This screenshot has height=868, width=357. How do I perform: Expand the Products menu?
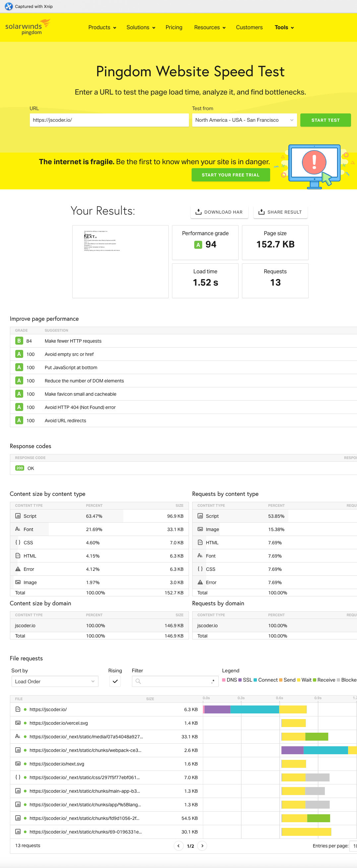(x=102, y=27)
